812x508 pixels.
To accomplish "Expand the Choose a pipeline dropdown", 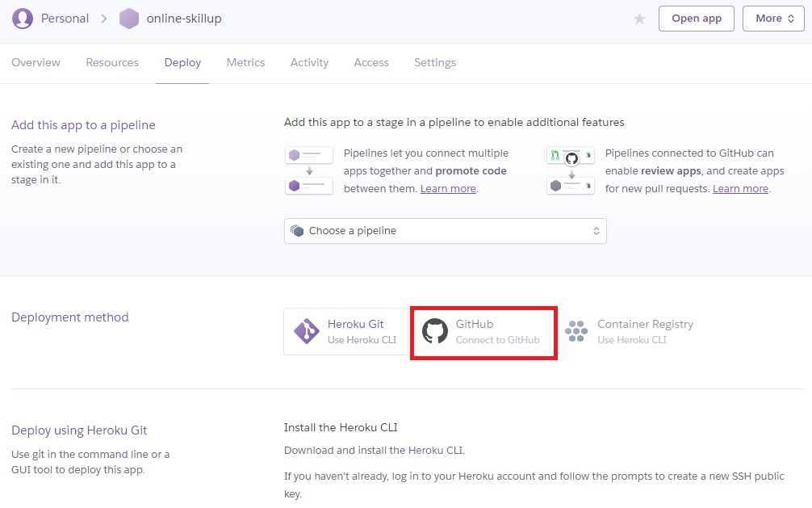I will (446, 231).
